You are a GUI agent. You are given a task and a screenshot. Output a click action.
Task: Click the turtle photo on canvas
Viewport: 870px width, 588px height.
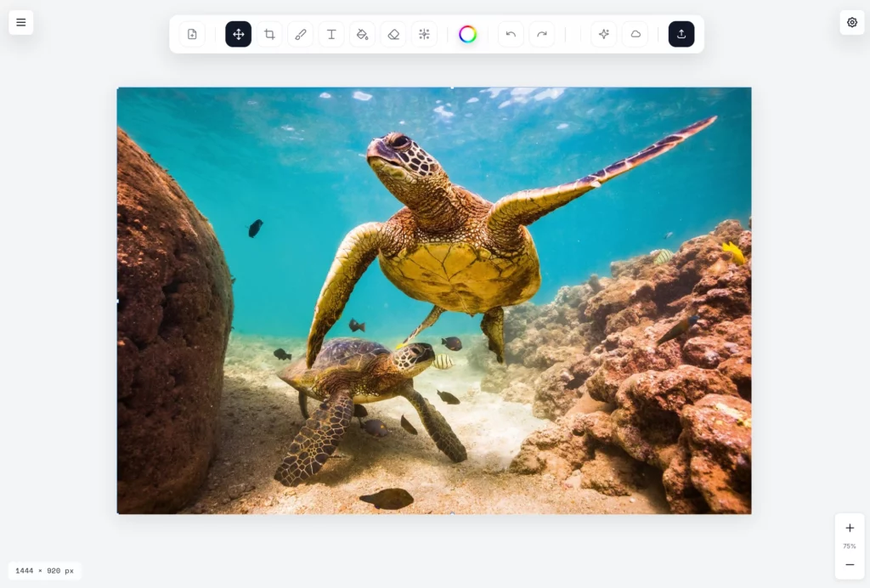(x=433, y=300)
